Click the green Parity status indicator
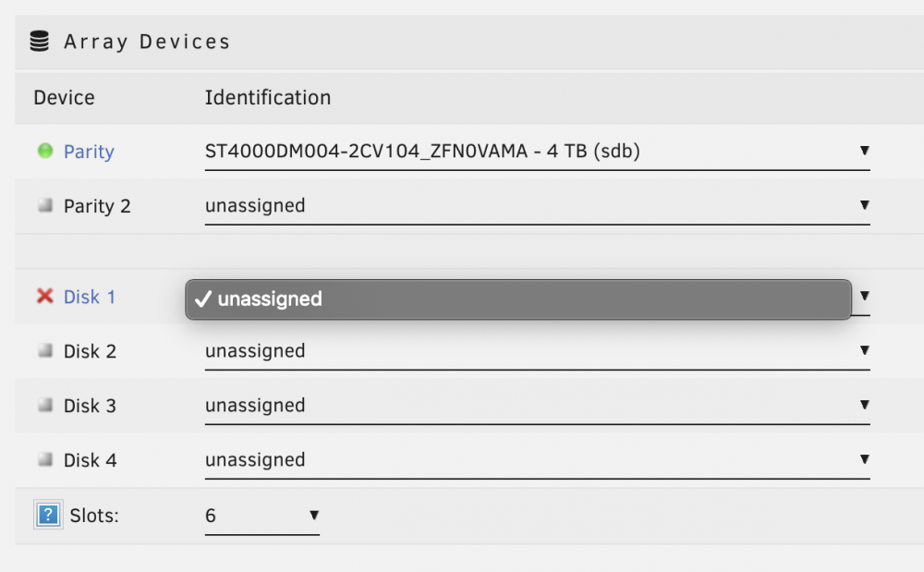The image size is (924, 572). coord(45,151)
